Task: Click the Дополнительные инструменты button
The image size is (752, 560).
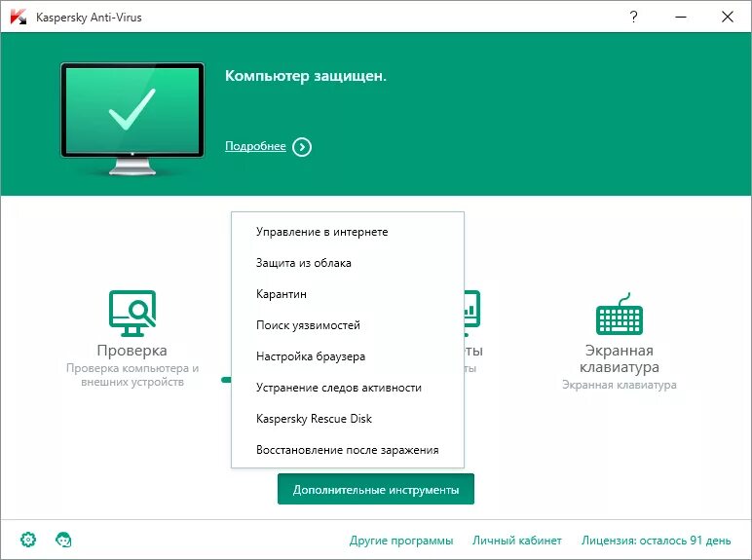Action: pyautogui.click(x=376, y=490)
